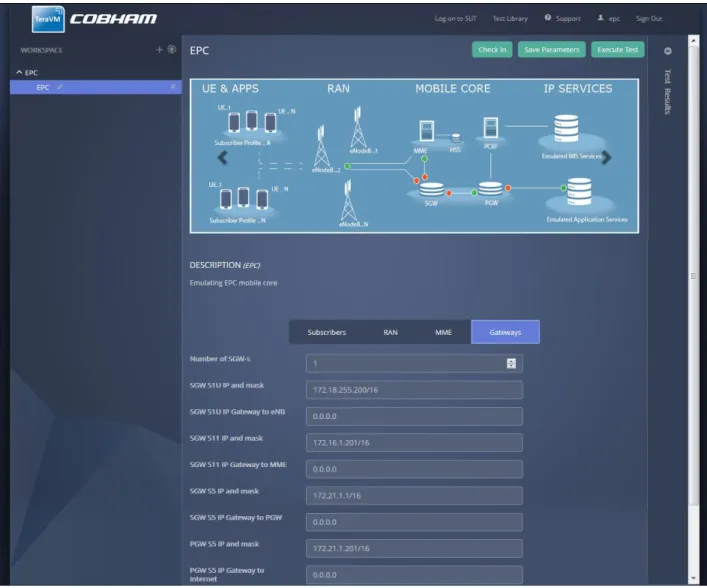
Task: Select the Gateways tab
Action: click(x=505, y=332)
